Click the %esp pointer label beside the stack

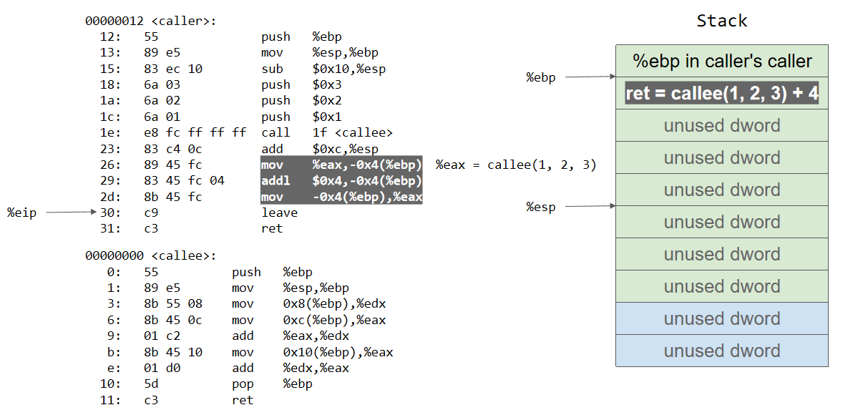(541, 207)
